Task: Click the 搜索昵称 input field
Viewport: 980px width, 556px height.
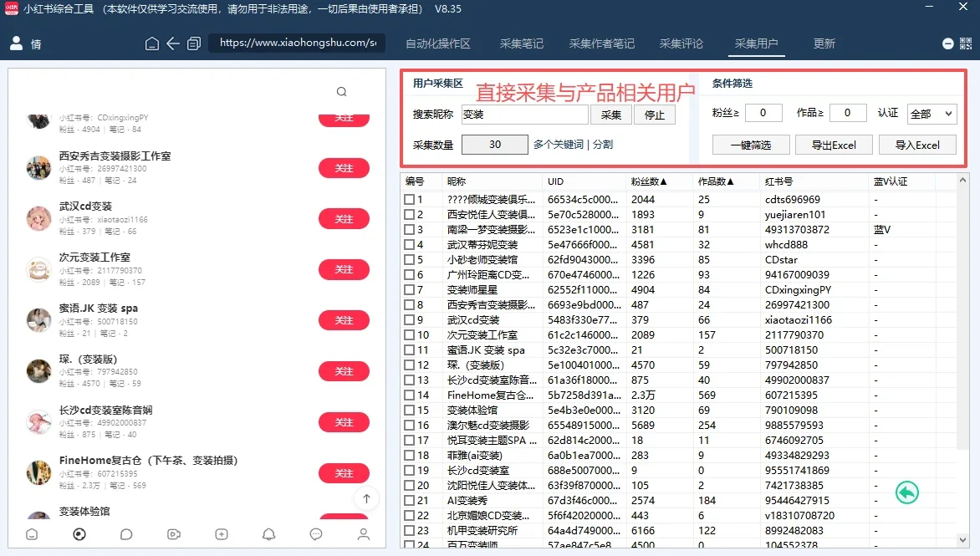Action: (524, 115)
